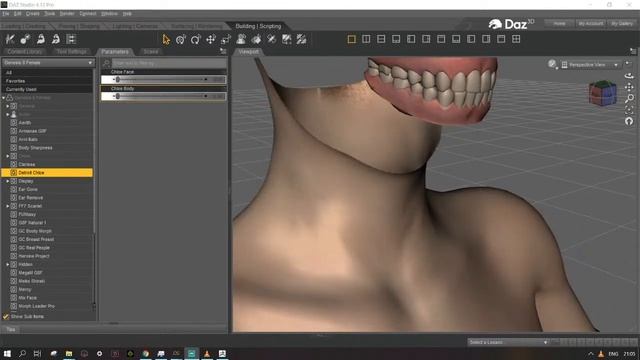Click the Chloe Body slider
The height and width of the screenshot is (360, 640).
pos(163,96)
